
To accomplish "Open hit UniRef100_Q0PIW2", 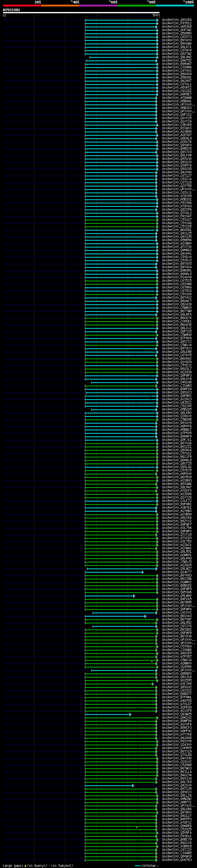I will pyautogui.click(x=177, y=30).
